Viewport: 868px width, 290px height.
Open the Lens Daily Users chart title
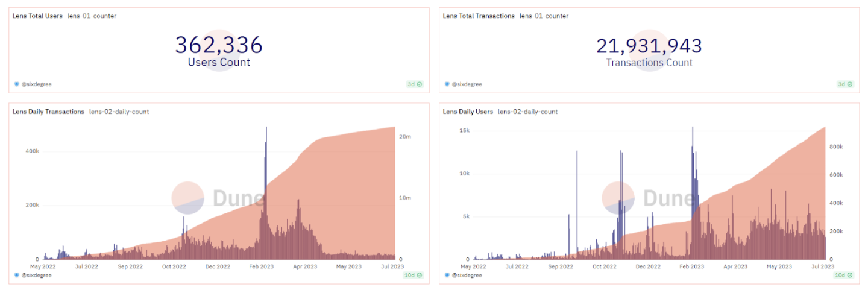(468, 112)
